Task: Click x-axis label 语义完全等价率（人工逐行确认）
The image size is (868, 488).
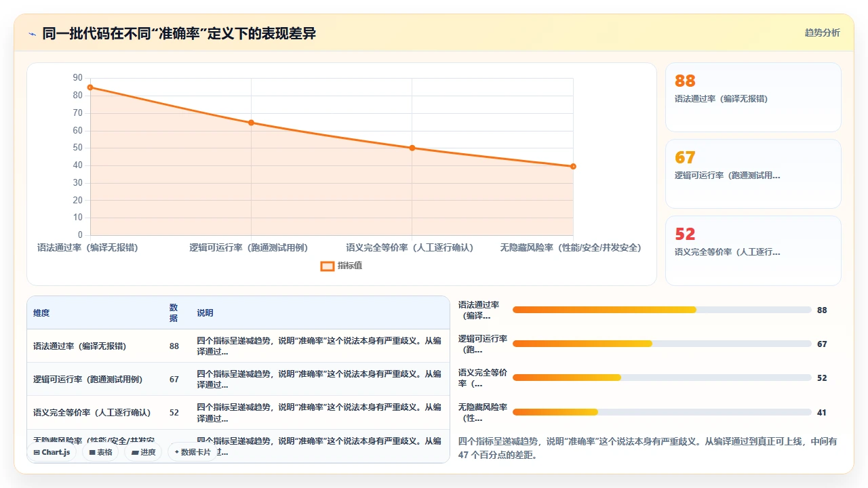Action: [410, 248]
